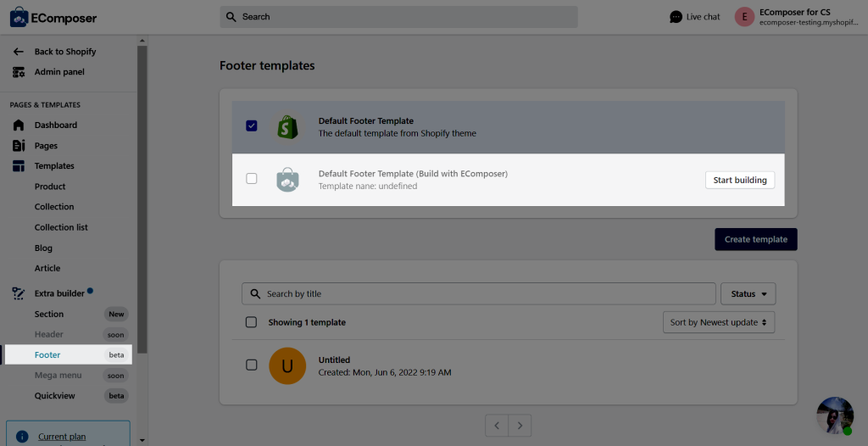The height and width of the screenshot is (446, 868).
Task: Click the orange U avatar of Untitled
Action: tap(287, 365)
